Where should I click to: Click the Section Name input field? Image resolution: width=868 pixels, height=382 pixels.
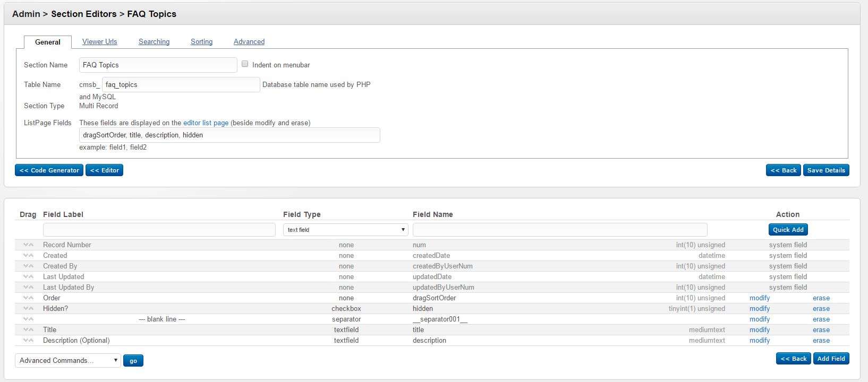pos(158,65)
